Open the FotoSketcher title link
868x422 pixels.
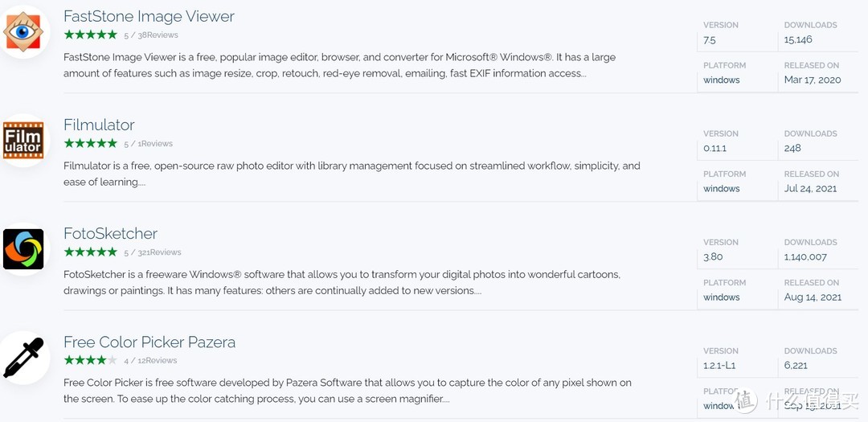pyautogui.click(x=110, y=233)
